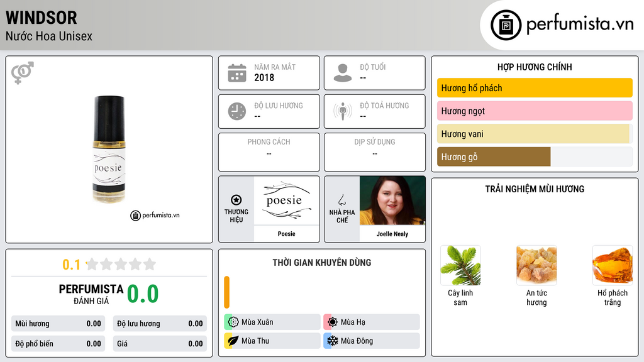
Task: Click the nose icon for perfumer
Action: click(x=341, y=200)
